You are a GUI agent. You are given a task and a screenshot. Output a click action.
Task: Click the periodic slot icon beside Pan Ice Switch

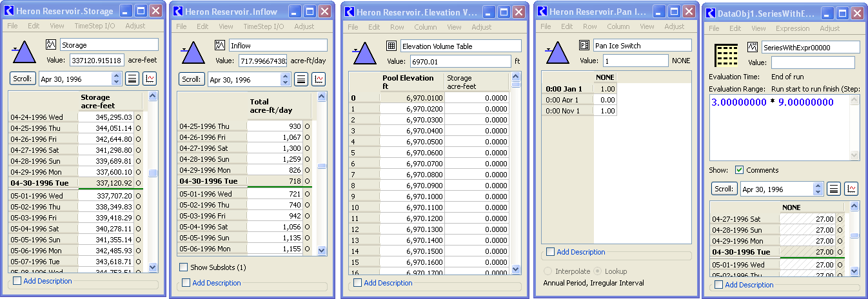click(585, 45)
